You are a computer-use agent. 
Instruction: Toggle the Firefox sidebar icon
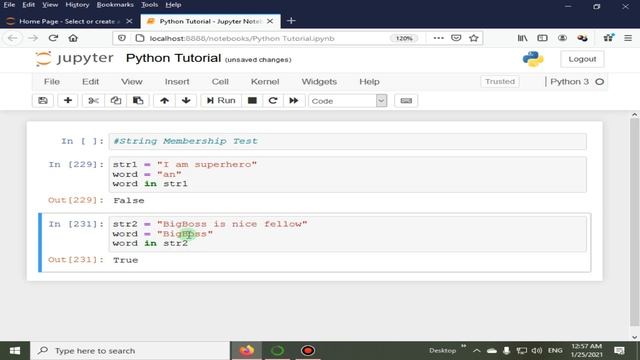click(542, 38)
